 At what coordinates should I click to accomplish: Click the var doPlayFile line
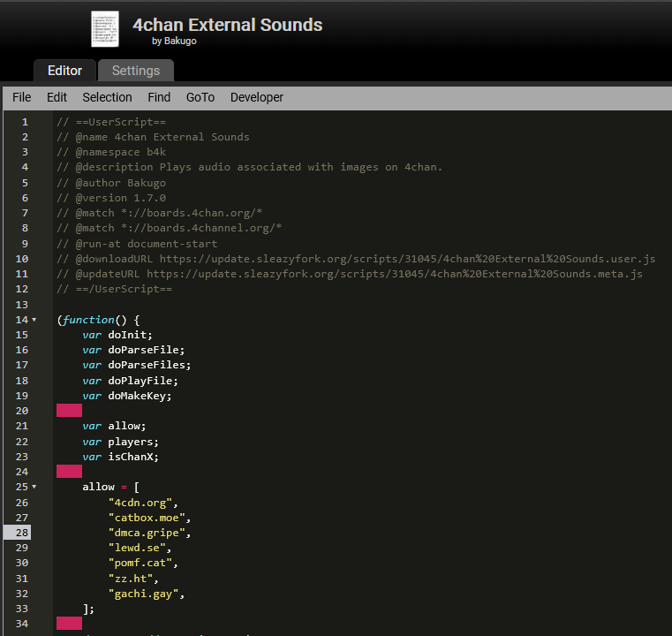coord(131,381)
